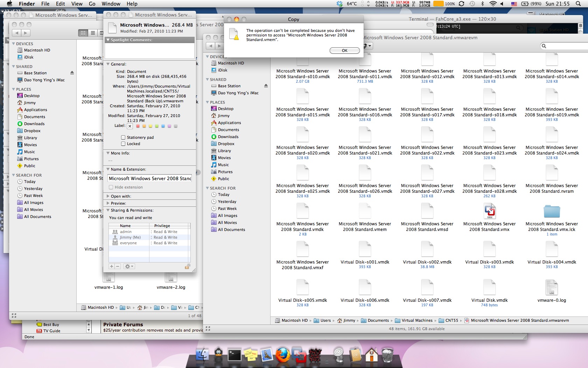Image resolution: width=588 pixels, height=368 pixels.
Task: Click the Back arrow in back Finder window
Action: tap(16, 33)
